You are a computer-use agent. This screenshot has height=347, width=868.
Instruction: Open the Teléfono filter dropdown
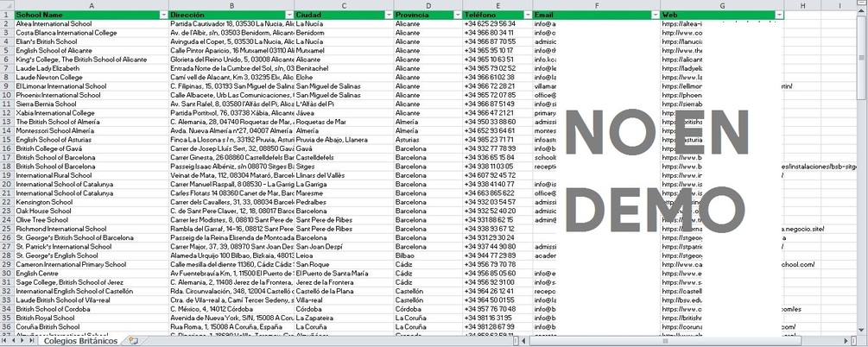[x=528, y=15]
